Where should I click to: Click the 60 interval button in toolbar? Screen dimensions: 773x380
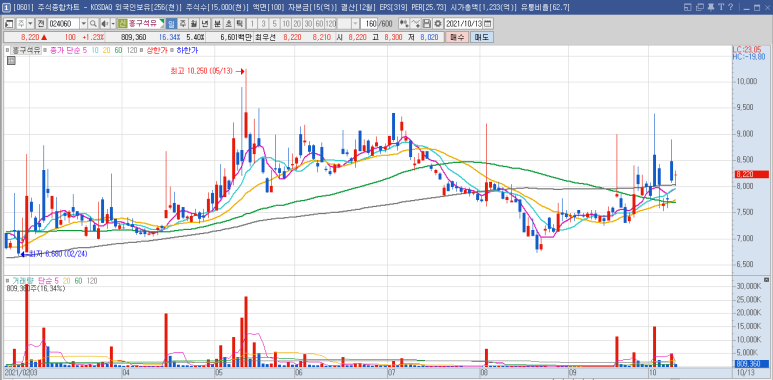tap(319, 24)
